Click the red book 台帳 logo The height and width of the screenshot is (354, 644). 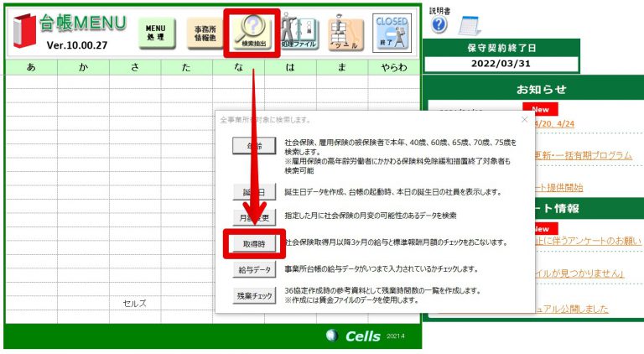point(24,30)
